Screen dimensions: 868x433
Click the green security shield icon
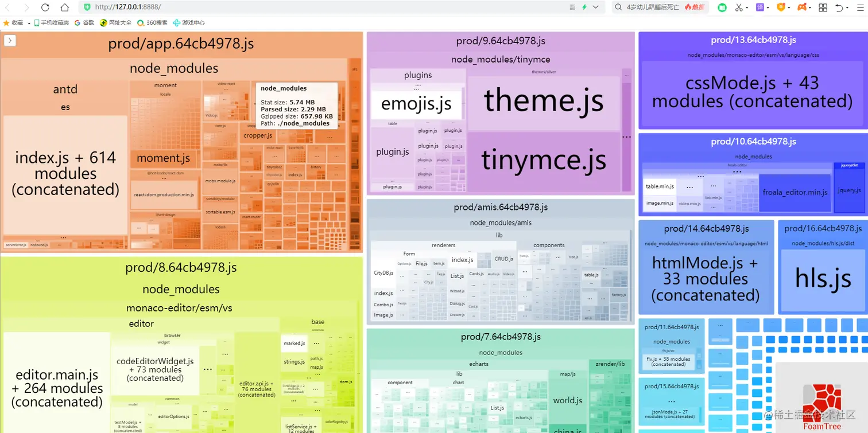tap(87, 7)
